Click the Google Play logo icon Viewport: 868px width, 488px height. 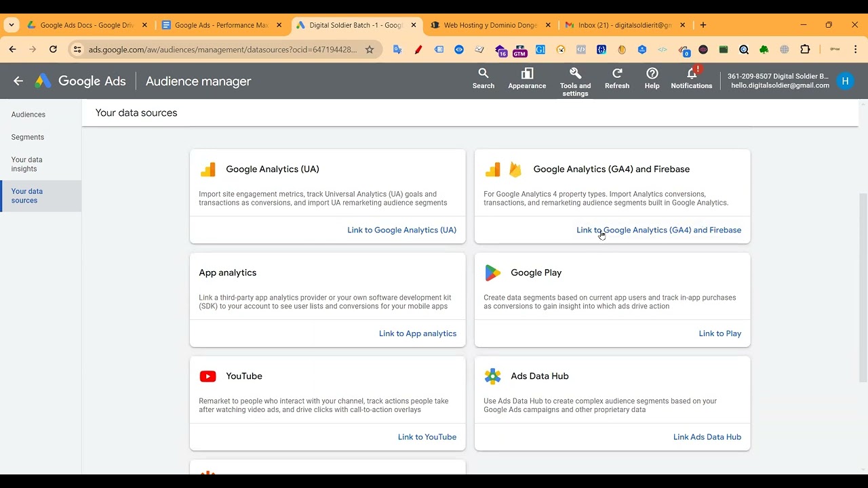(x=492, y=272)
